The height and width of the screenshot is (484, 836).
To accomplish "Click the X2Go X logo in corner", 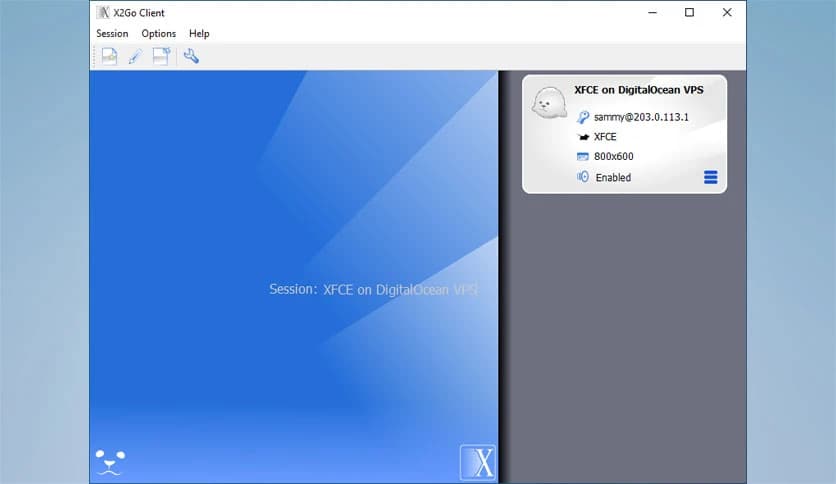I will (477, 462).
